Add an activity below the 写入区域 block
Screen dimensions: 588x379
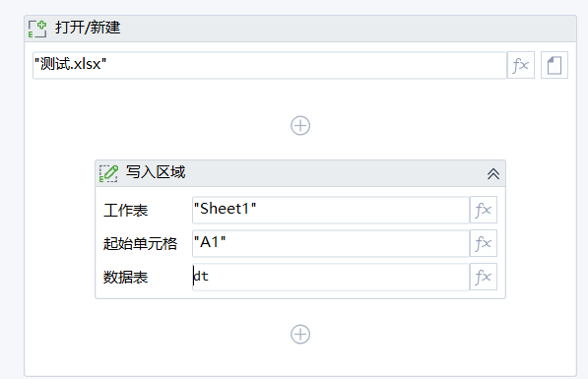coord(300,334)
